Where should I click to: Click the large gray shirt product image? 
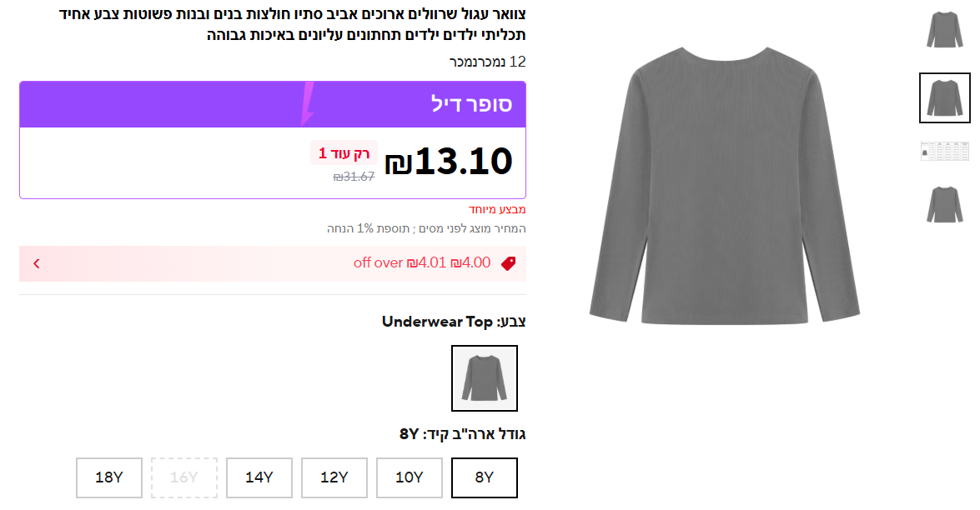[724, 187]
